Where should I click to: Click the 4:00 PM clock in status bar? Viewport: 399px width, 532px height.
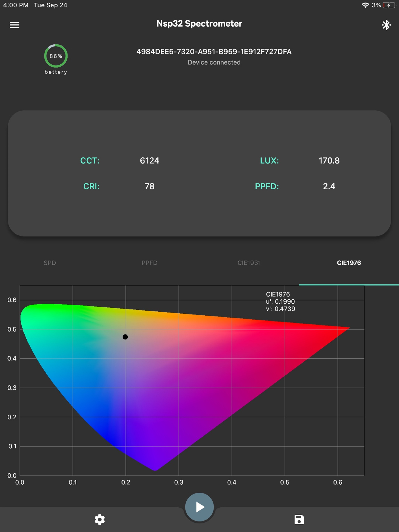(x=16, y=5)
